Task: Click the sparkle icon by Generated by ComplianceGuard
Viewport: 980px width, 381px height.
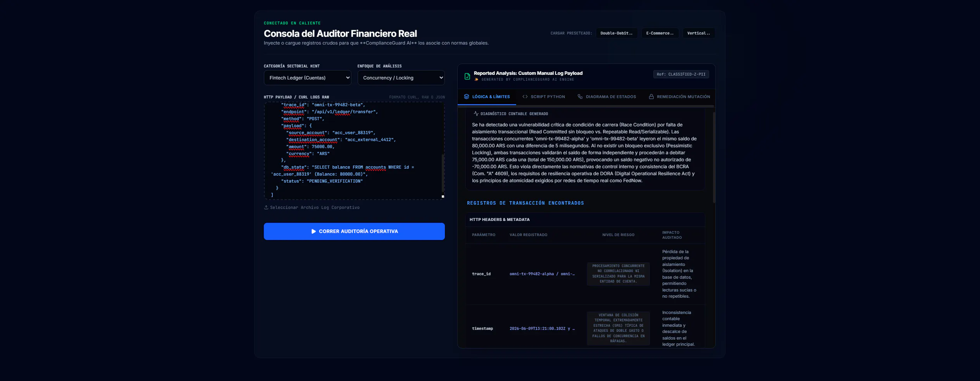Action: coord(476,79)
